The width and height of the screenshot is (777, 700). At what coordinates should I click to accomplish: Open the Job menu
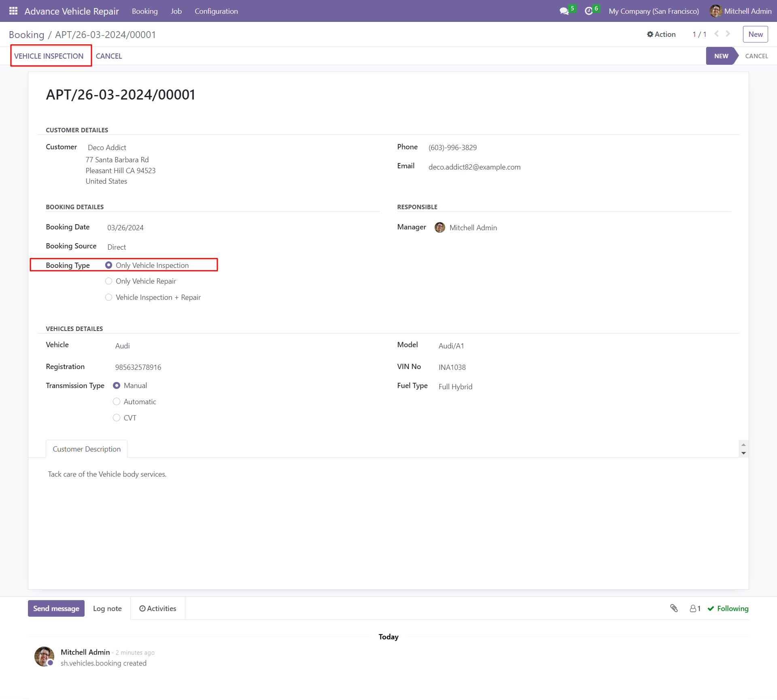tap(176, 11)
